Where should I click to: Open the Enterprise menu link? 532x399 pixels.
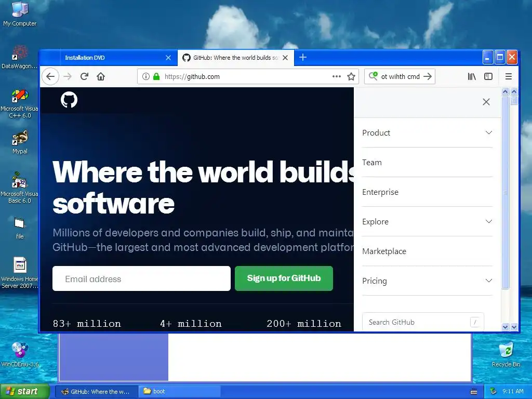(380, 192)
